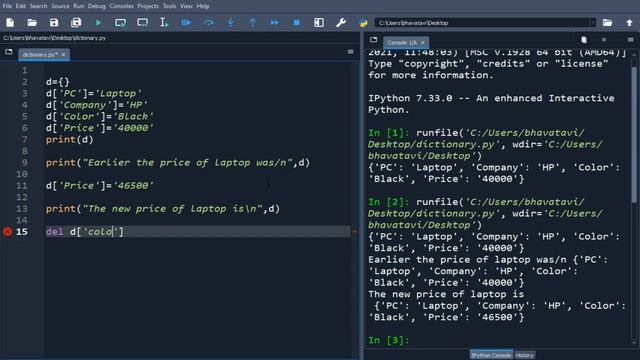
Task: Save all files
Action: (76, 23)
